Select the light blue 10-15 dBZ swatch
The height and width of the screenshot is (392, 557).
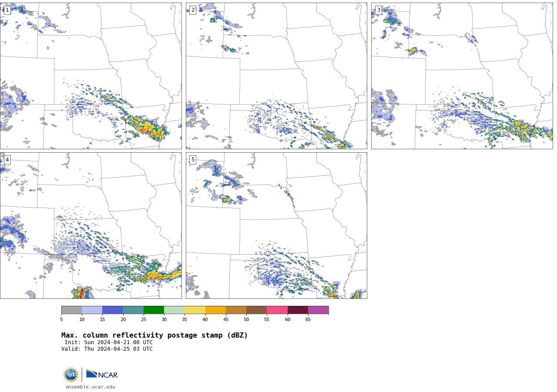point(92,310)
